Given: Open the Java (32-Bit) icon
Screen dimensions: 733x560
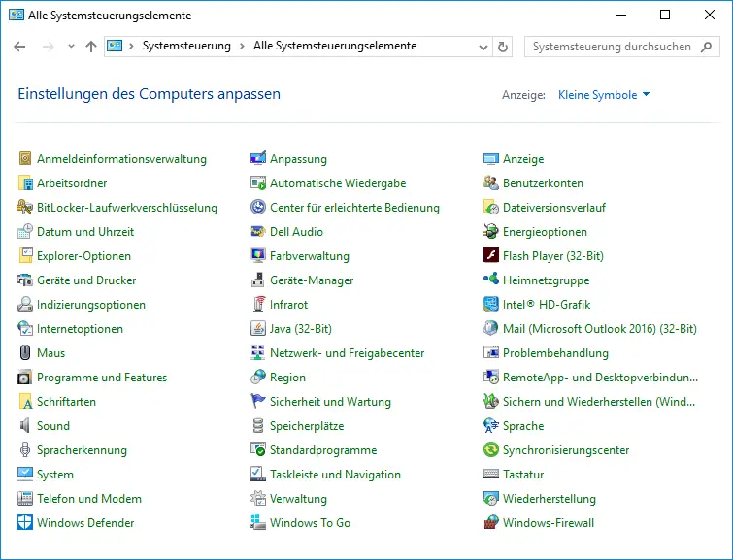Looking at the screenshot, I should (x=258, y=329).
